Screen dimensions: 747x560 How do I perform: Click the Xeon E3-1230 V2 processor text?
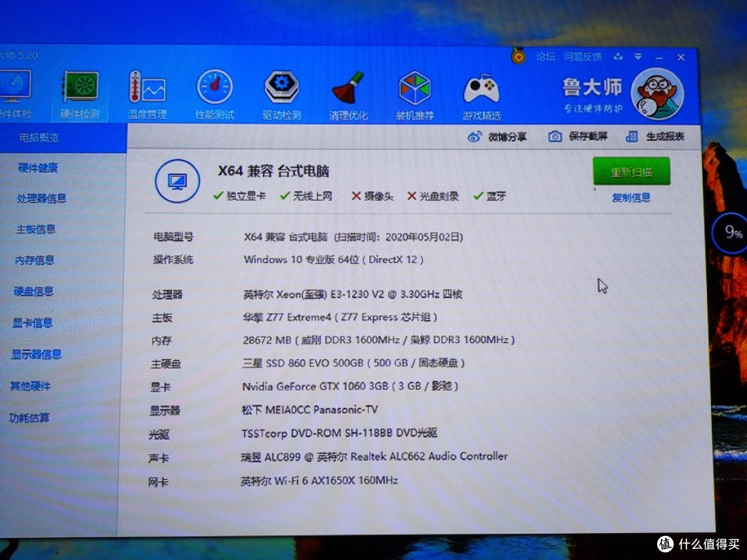(353, 295)
